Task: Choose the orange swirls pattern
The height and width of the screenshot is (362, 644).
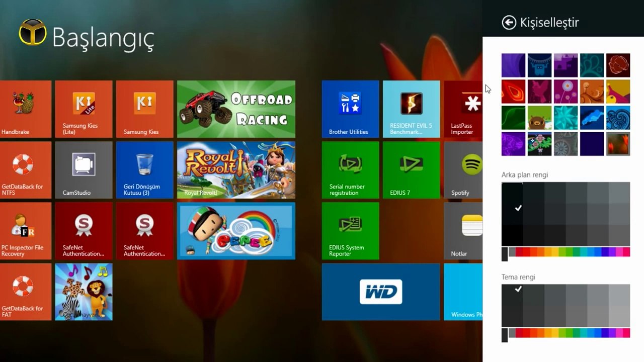Action: click(x=592, y=92)
